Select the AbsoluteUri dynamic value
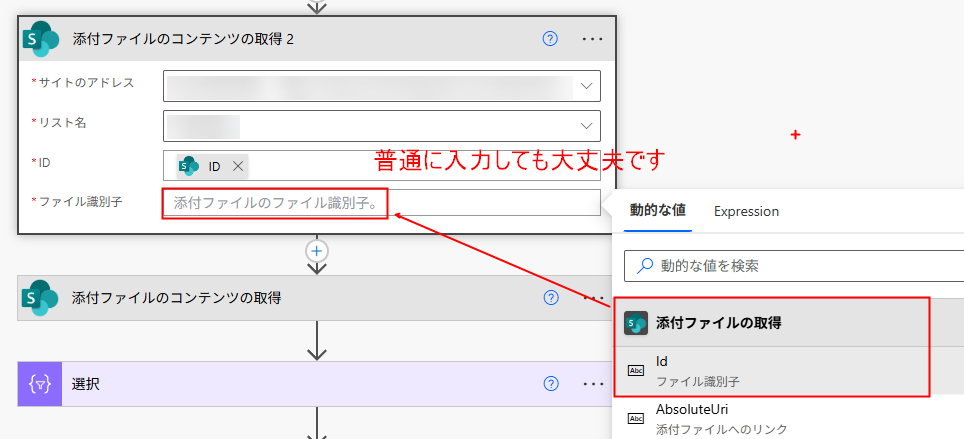Image resolution: width=964 pixels, height=439 pixels. click(789, 418)
